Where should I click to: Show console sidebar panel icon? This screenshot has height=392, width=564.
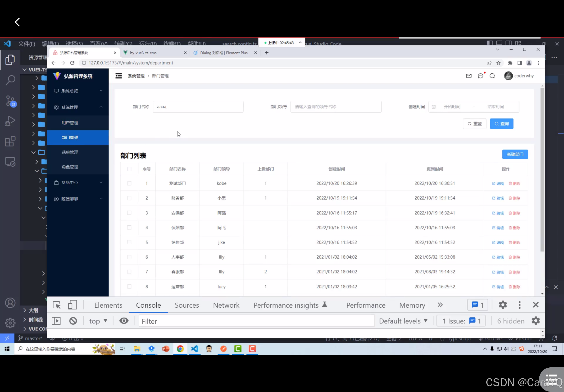(56, 321)
